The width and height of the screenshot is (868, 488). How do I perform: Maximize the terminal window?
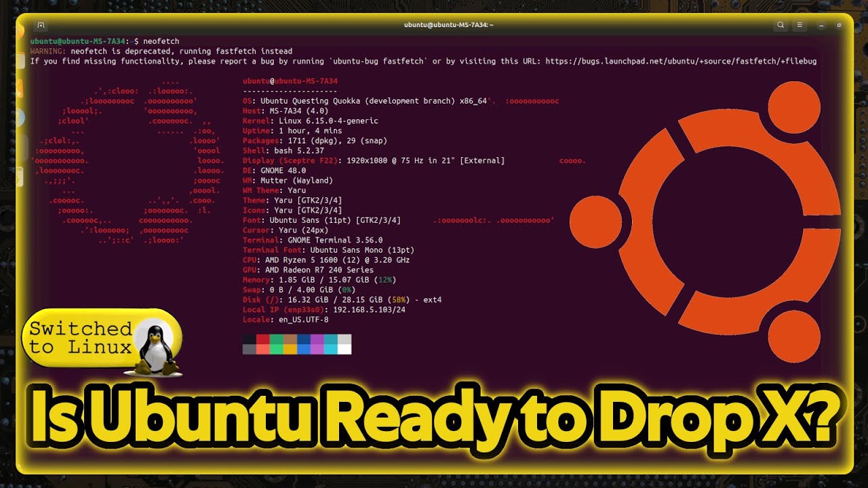[840, 25]
